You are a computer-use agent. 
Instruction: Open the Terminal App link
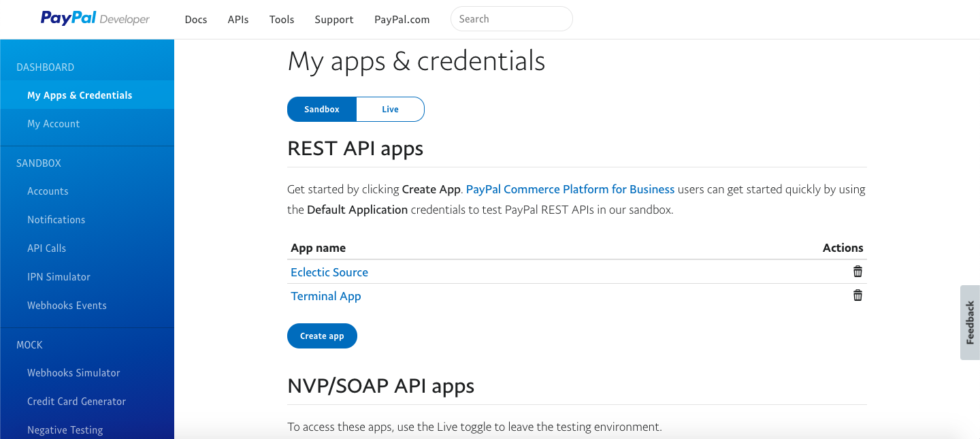point(326,296)
